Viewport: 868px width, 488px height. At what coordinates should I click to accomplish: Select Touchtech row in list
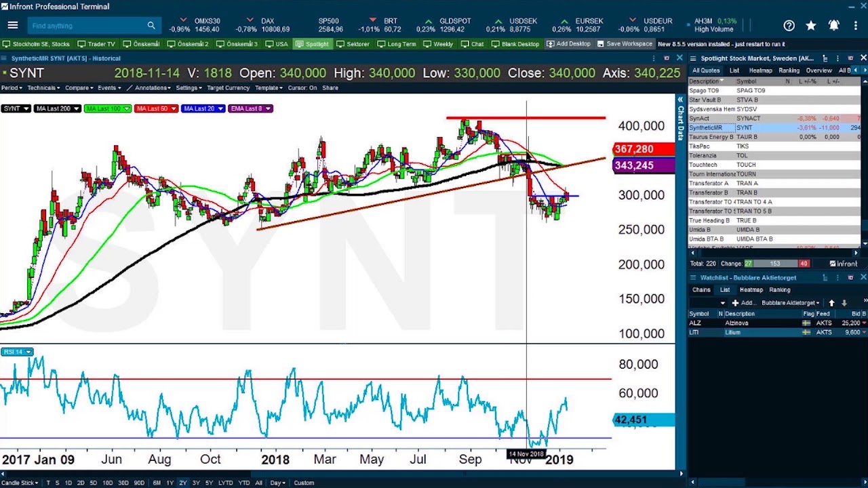point(774,165)
